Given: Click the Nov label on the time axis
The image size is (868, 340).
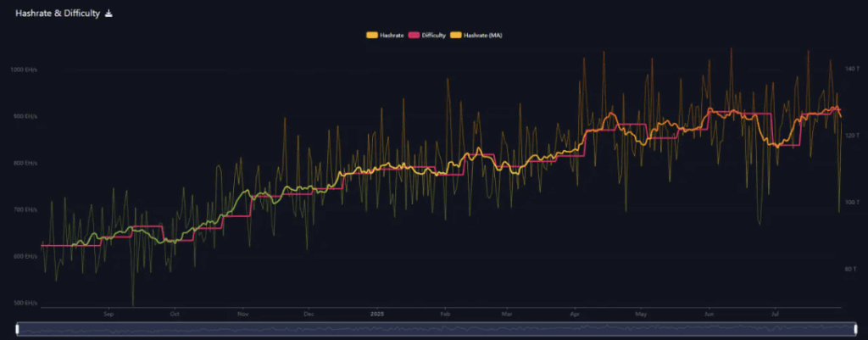Looking at the screenshot, I should (x=243, y=313).
